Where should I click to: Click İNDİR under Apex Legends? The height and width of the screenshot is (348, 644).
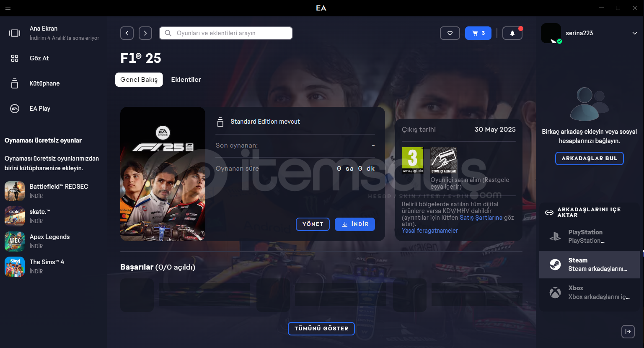(x=36, y=246)
